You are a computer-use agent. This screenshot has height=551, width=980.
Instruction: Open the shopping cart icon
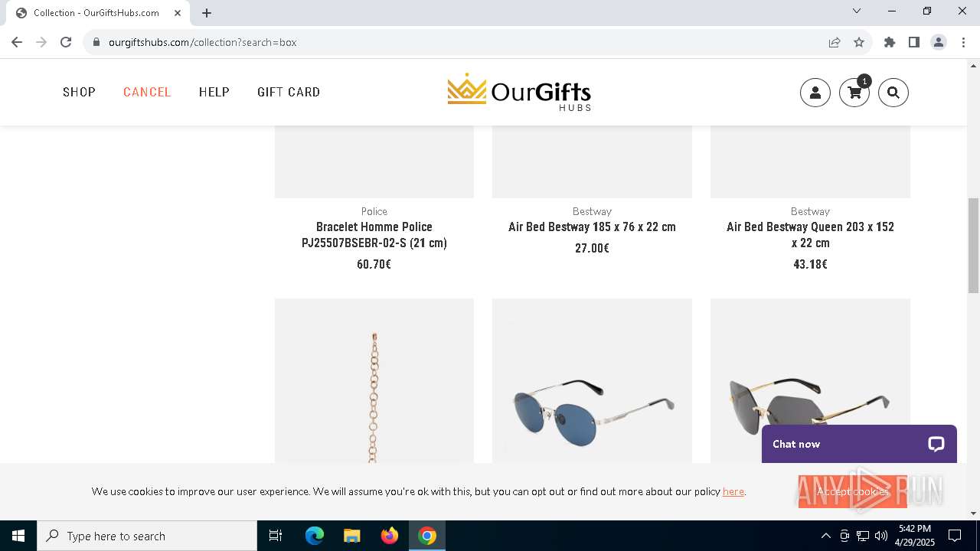[x=854, y=93]
